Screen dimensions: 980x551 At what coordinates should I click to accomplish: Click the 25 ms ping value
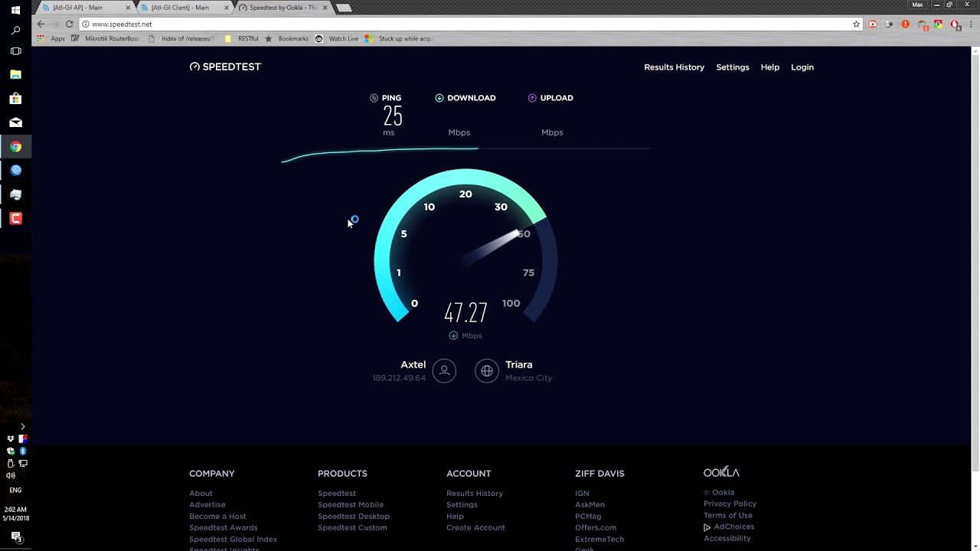(x=393, y=116)
